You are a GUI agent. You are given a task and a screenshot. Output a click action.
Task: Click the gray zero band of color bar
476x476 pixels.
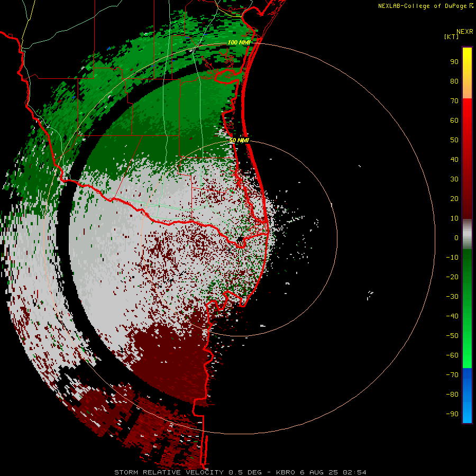(467, 234)
